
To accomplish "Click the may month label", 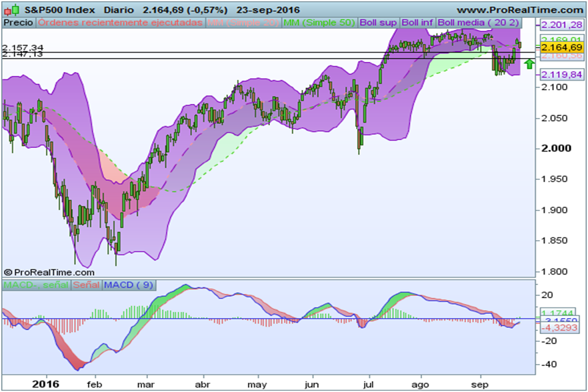I will (x=257, y=385).
